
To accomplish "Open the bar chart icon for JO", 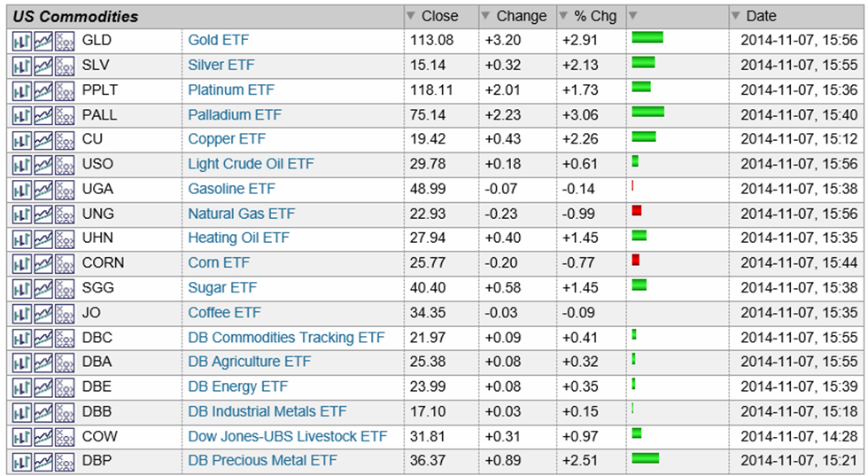I will [22, 313].
